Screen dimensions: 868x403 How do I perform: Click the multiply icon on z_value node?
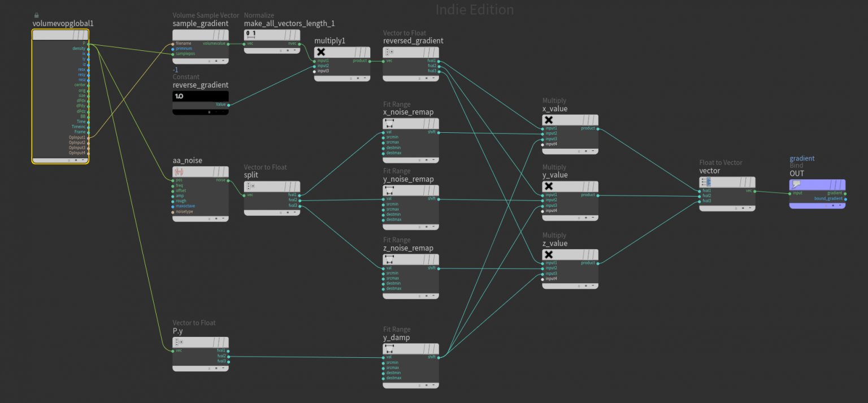(x=548, y=254)
